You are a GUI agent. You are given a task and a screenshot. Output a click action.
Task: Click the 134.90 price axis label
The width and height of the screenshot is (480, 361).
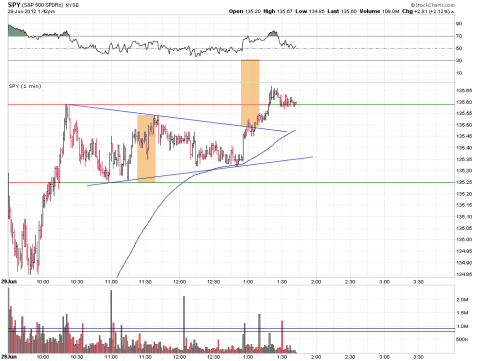click(464, 263)
